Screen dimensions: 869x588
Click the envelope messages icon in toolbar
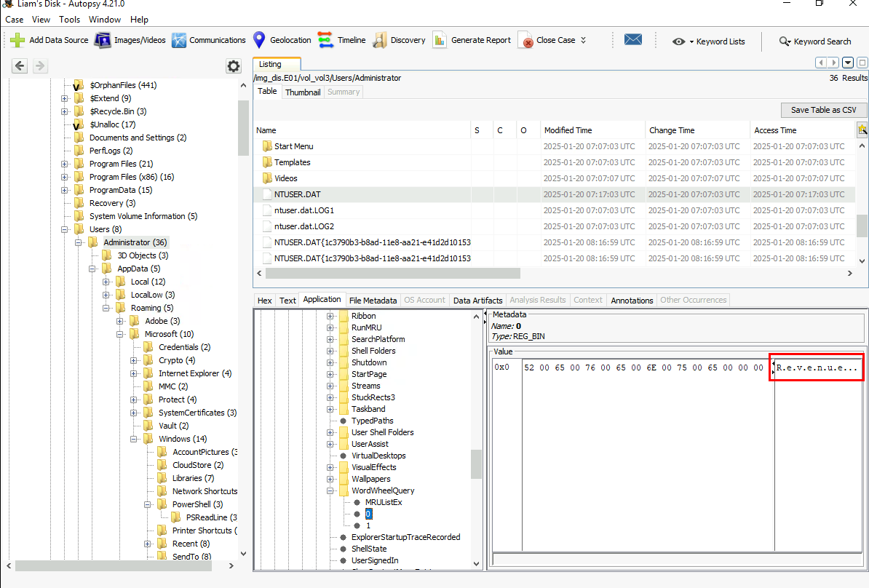[632, 40]
